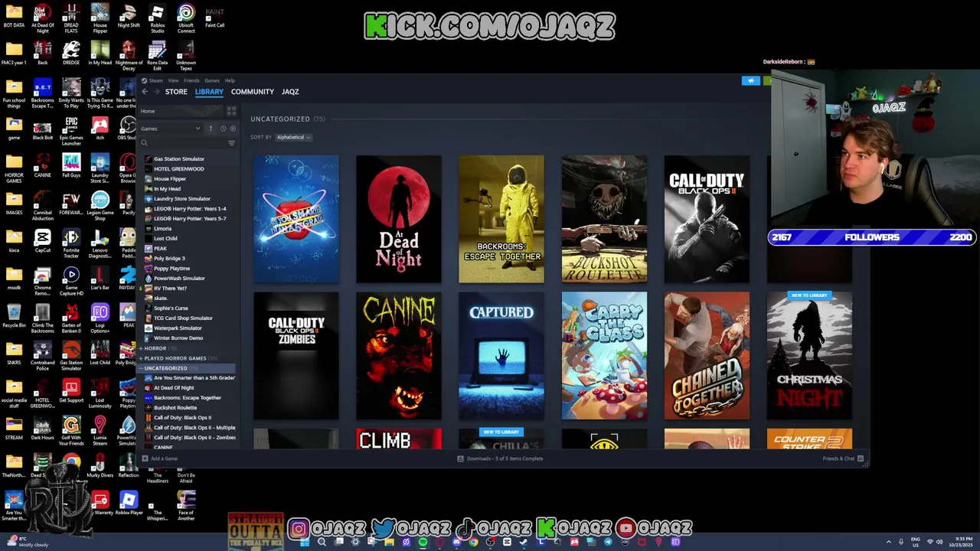Open the Downloads status link
Image resolution: width=980 pixels, height=551 pixels.
501,458
